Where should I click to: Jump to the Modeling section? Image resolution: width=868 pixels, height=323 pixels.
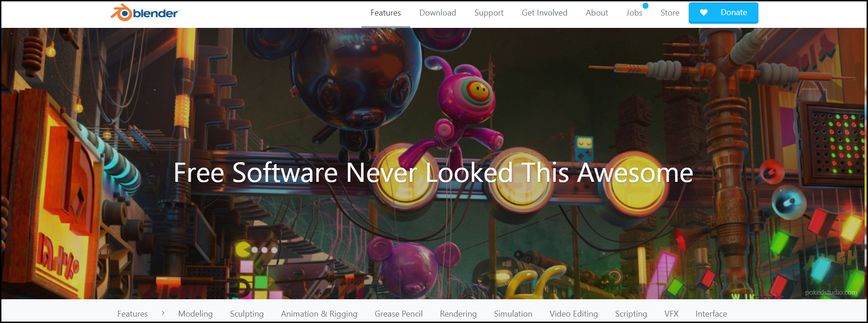(x=195, y=314)
